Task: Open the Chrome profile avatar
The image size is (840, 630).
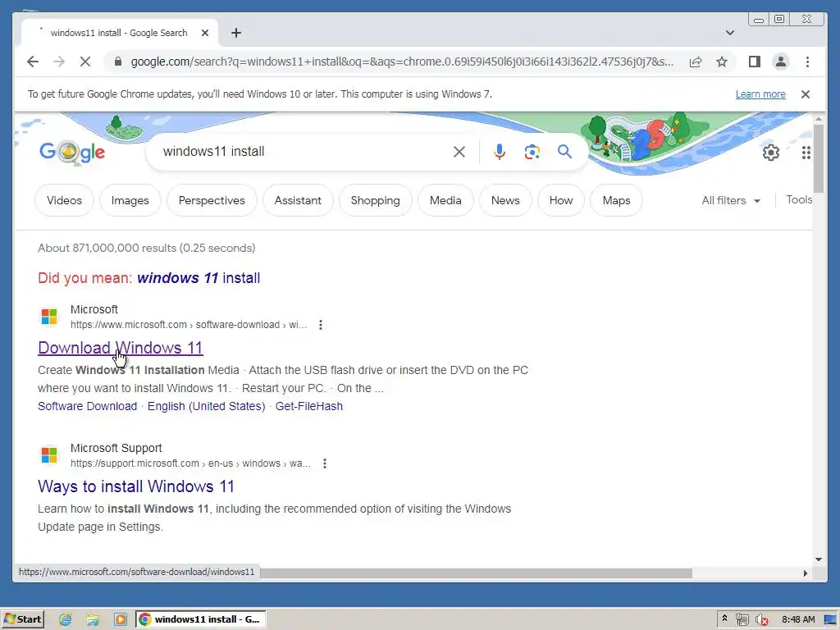Action: pyautogui.click(x=781, y=62)
